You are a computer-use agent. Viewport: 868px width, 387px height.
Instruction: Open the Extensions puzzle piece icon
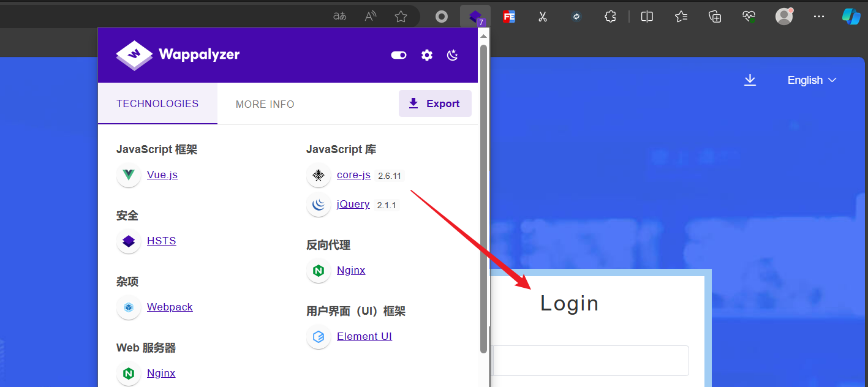pos(610,17)
